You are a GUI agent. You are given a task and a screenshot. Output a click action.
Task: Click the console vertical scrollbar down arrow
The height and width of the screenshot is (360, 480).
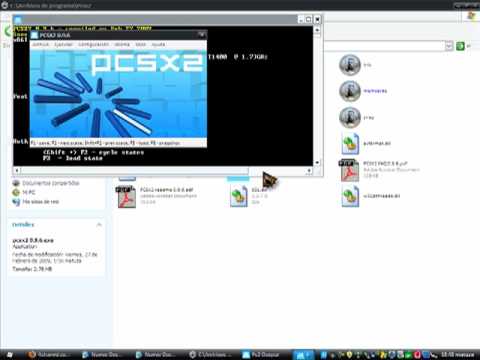pyautogui.click(x=317, y=162)
